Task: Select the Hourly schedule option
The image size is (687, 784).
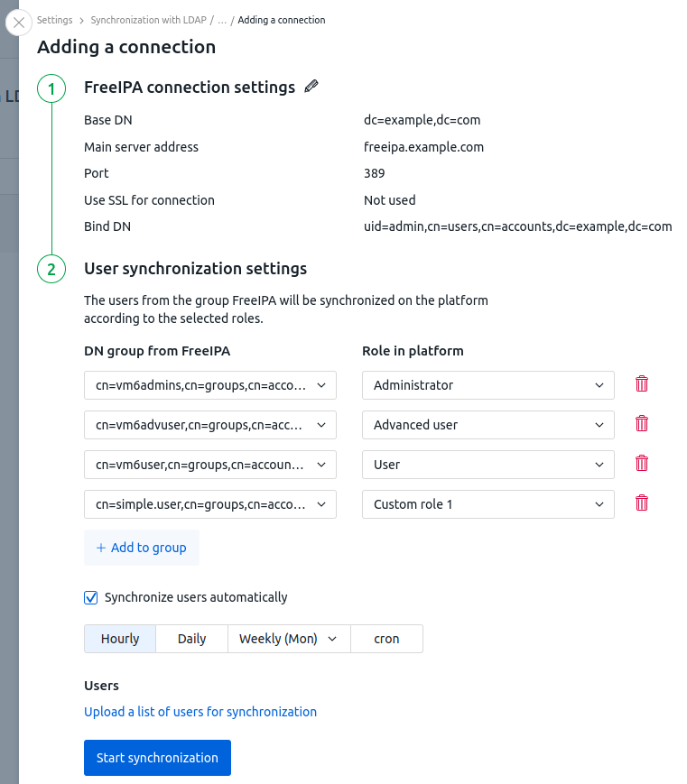Action: (120, 639)
